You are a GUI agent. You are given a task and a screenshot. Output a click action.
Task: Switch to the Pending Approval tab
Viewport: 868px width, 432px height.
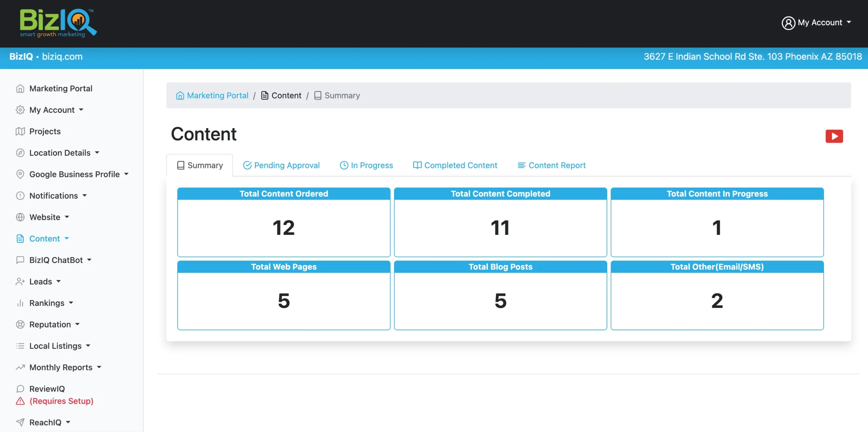[281, 165]
